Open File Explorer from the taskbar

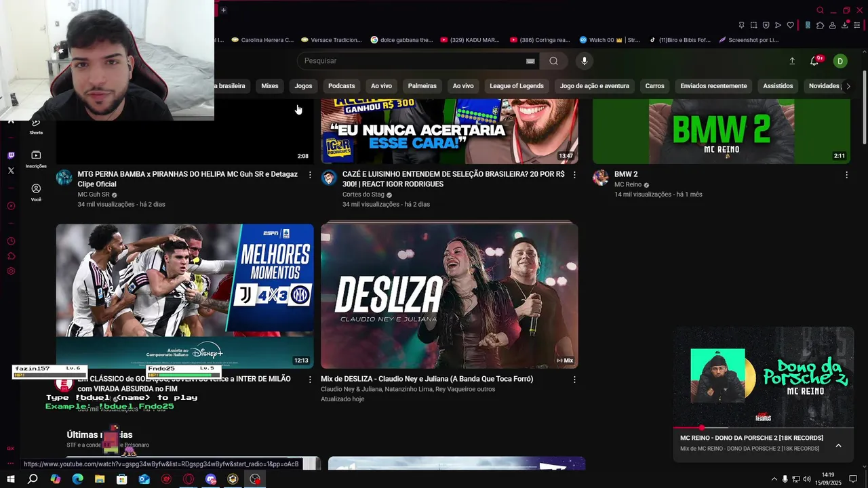(100, 479)
